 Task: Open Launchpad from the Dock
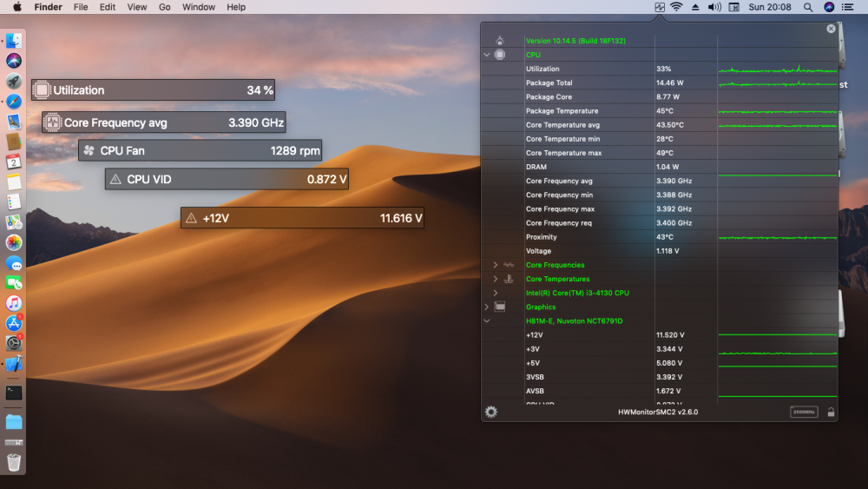(x=14, y=81)
